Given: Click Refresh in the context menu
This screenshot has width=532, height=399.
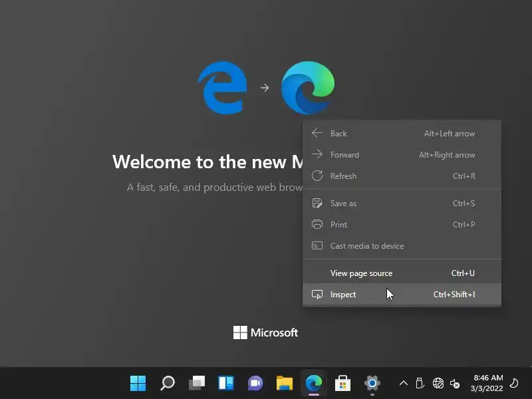Looking at the screenshot, I should coord(402,176).
